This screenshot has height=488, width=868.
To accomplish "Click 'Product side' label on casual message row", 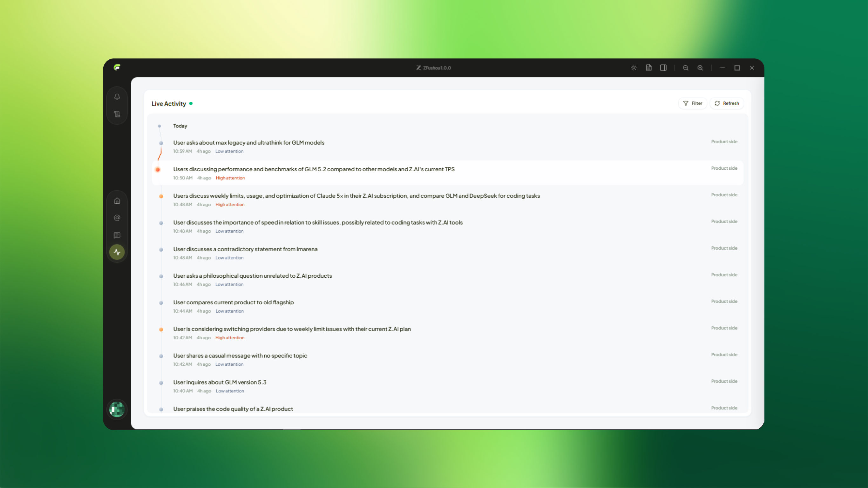I will click(x=724, y=355).
